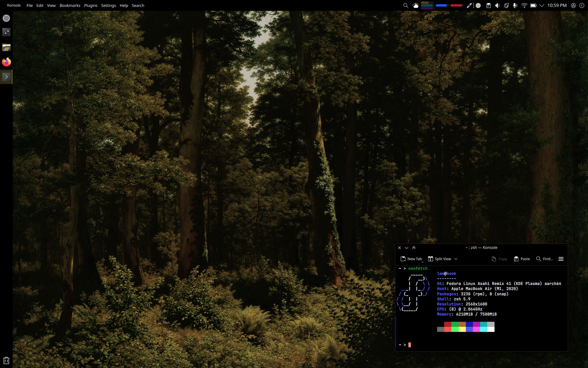This screenshot has height=368, width=588.
Task: Open the Plugins menu
Action: [x=91, y=5]
